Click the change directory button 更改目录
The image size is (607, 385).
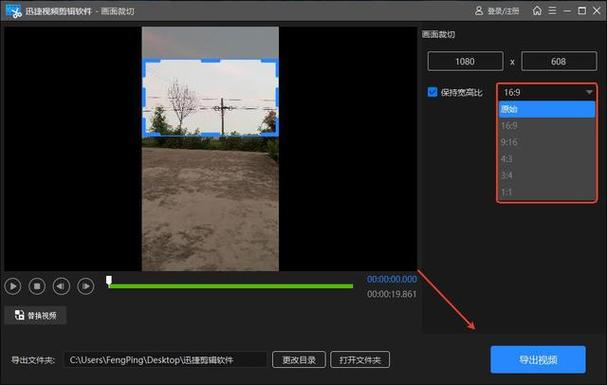pyautogui.click(x=299, y=360)
